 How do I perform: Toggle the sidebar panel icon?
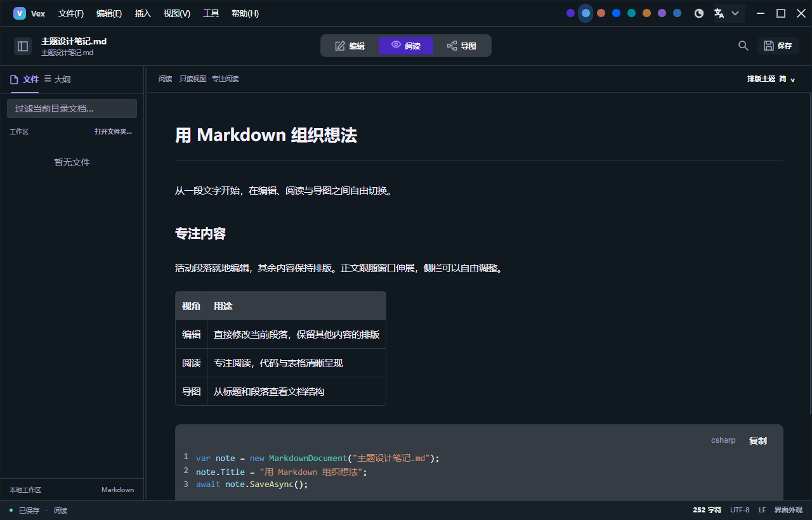point(23,46)
